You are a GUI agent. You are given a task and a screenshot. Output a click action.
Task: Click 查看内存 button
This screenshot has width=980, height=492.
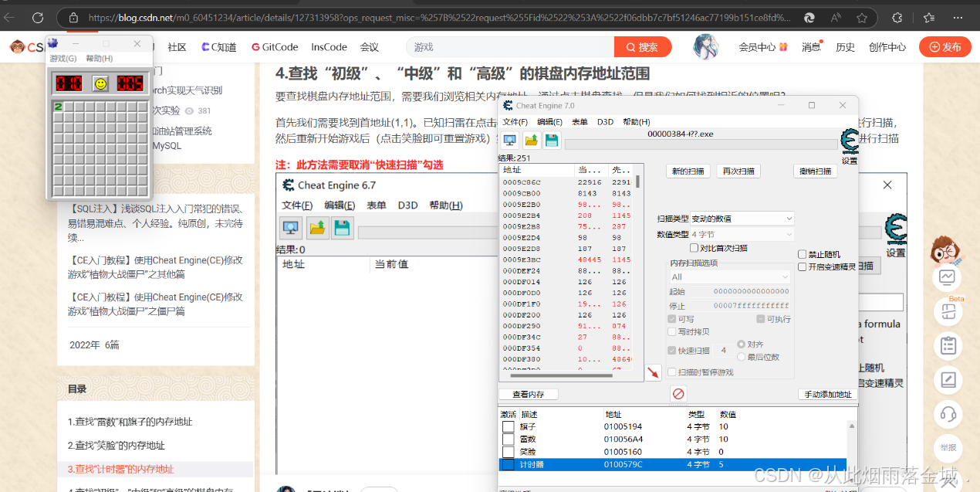529,394
